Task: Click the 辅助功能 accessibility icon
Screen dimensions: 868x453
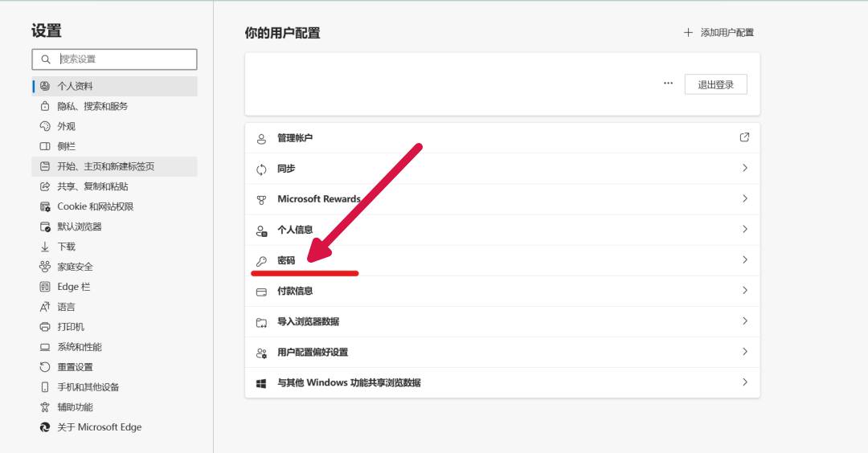Action: [45, 407]
